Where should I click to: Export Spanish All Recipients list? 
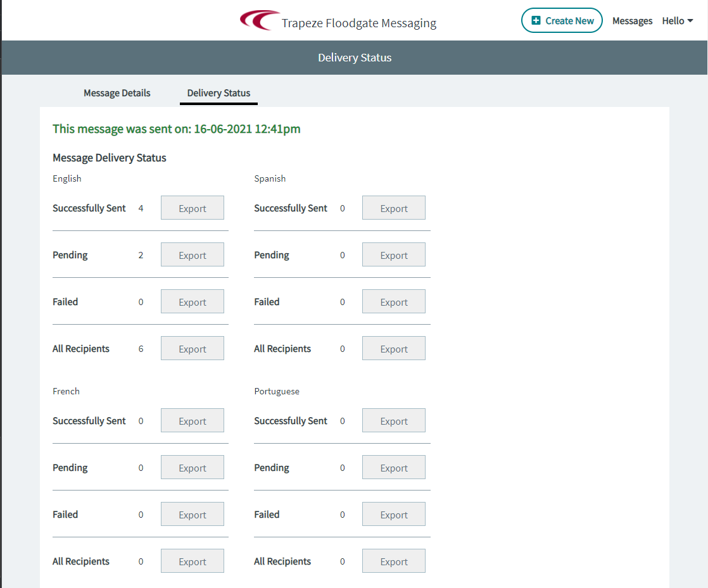click(393, 348)
